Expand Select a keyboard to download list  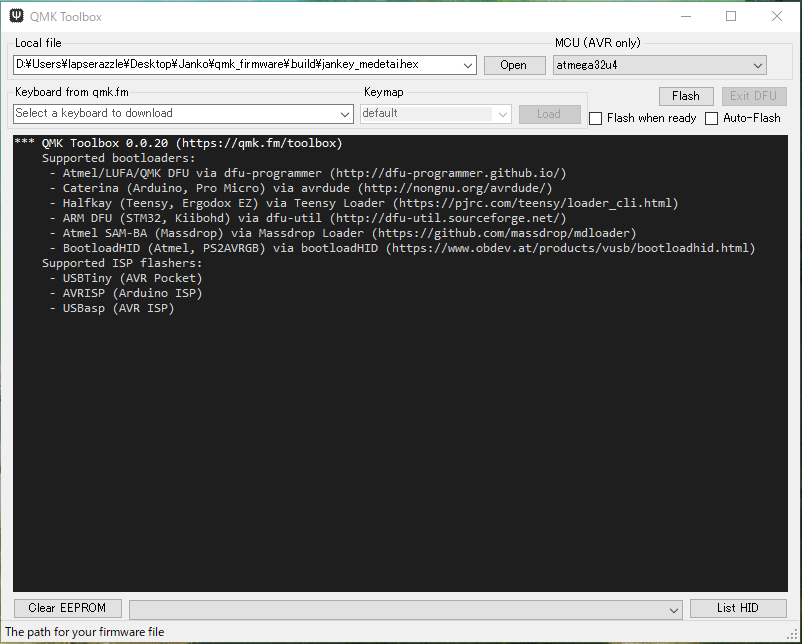345,114
